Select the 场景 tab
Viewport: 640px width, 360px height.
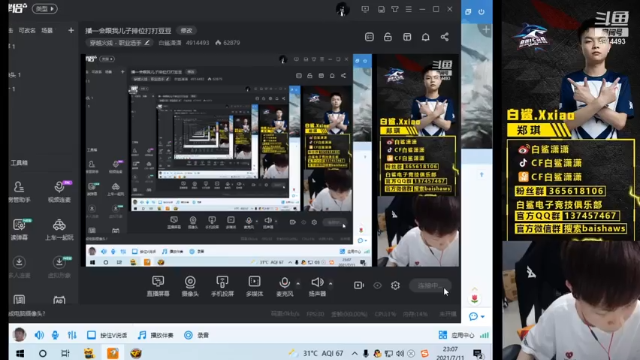click(x=47, y=31)
